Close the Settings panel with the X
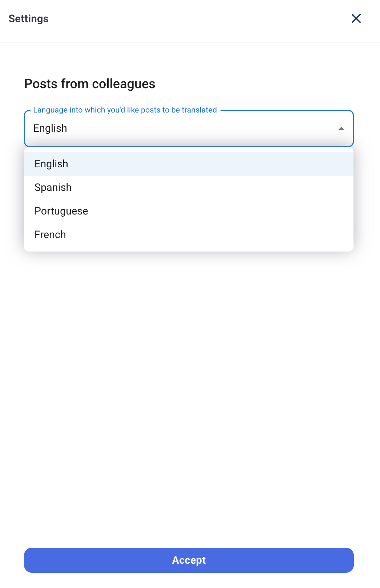 pos(356,19)
